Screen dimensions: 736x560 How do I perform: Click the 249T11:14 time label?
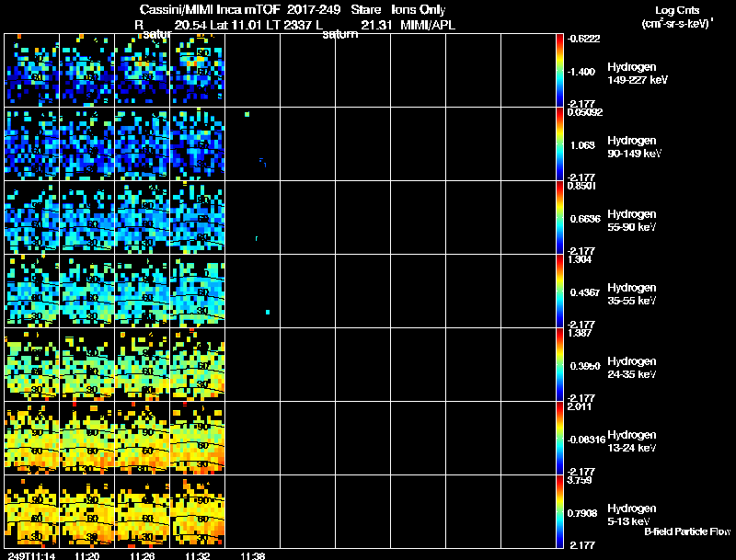(x=31, y=555)
